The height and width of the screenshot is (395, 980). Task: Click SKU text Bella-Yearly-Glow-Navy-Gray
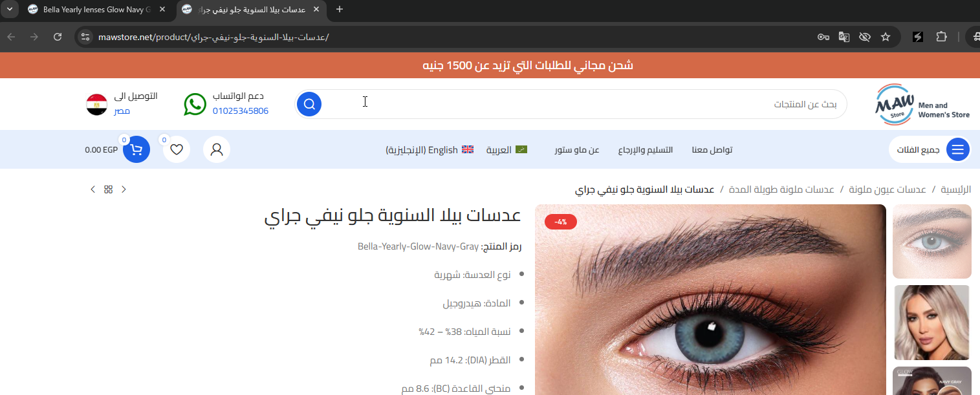point(419,246)
